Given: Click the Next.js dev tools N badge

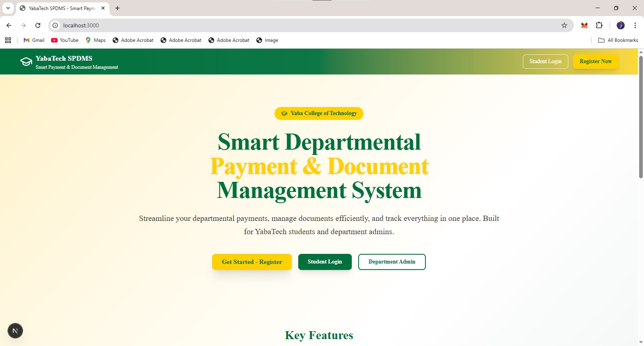Looking at the screenshot, I should point(15,331).
